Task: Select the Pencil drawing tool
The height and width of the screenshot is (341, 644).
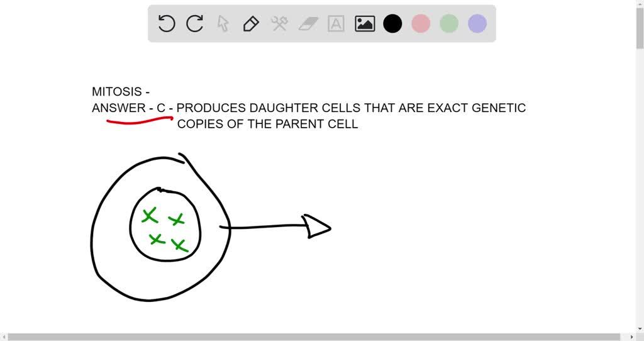Action: click(251, 24)
